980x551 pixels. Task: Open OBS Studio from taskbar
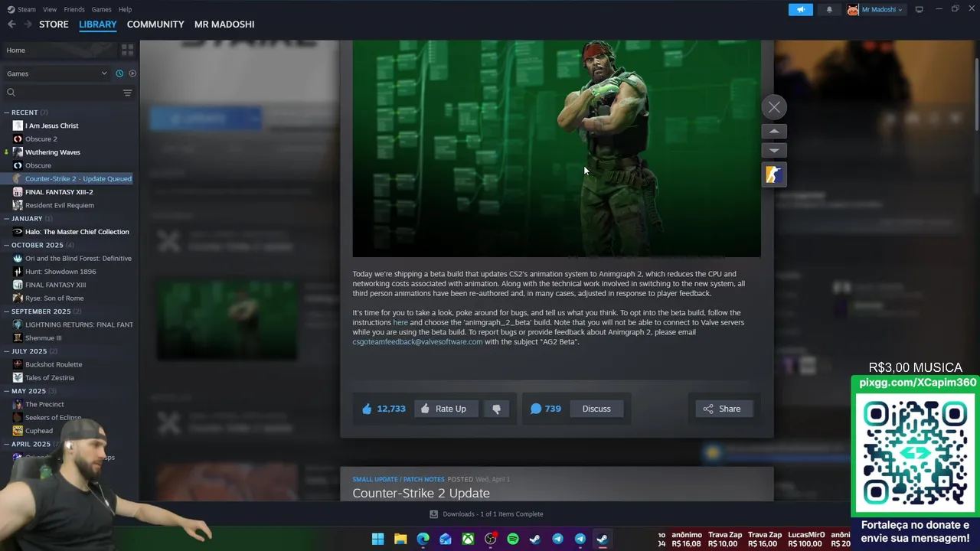tap(490, 539)
